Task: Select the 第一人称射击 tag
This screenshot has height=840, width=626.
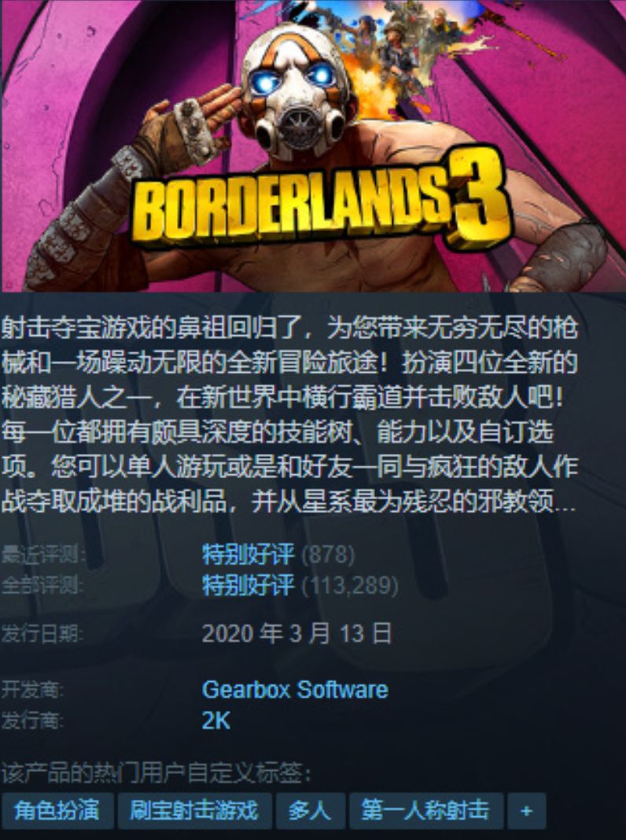Action: point(425,811)
